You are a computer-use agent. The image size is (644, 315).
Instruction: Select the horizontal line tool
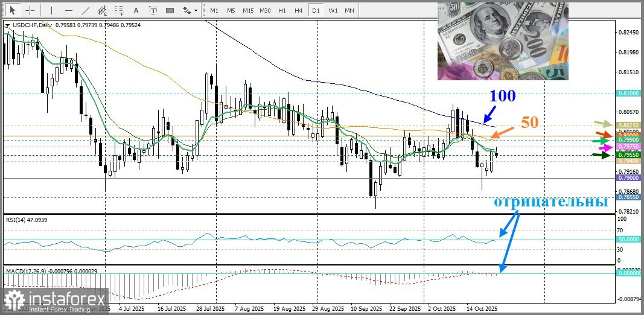(x=68, y=10)
